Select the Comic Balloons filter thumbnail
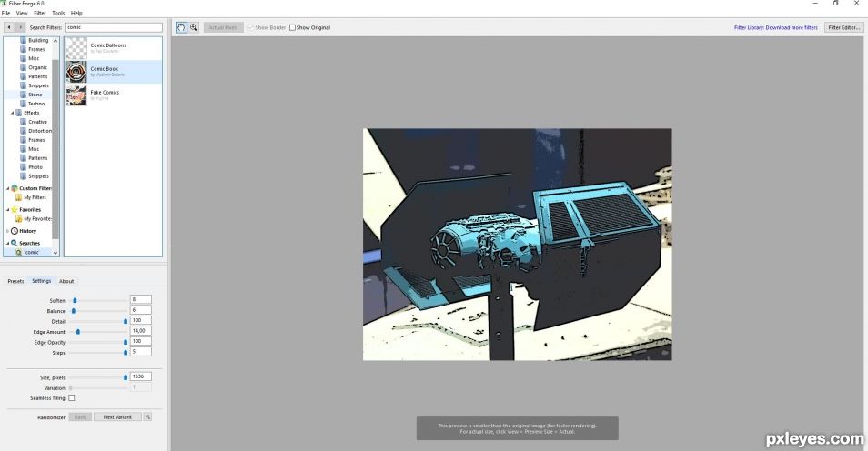Viewport: 868px width, 451px height. (76, 48)
